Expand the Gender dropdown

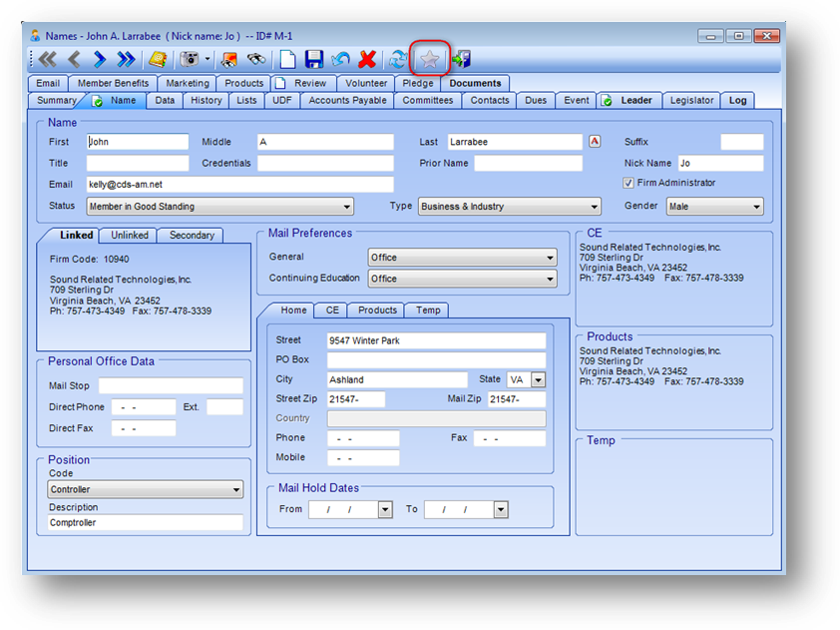point(755,207)
